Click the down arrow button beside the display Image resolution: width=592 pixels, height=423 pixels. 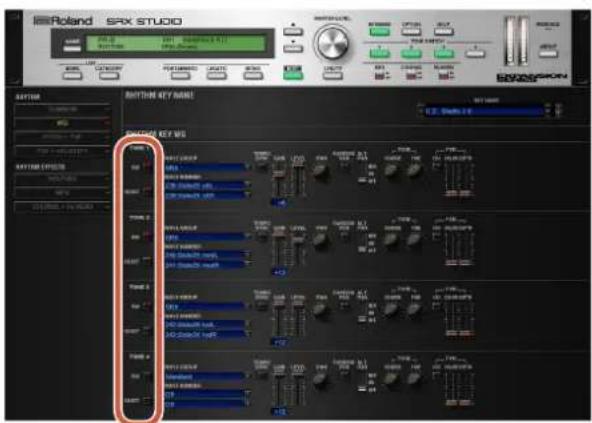tap(293, 48)
